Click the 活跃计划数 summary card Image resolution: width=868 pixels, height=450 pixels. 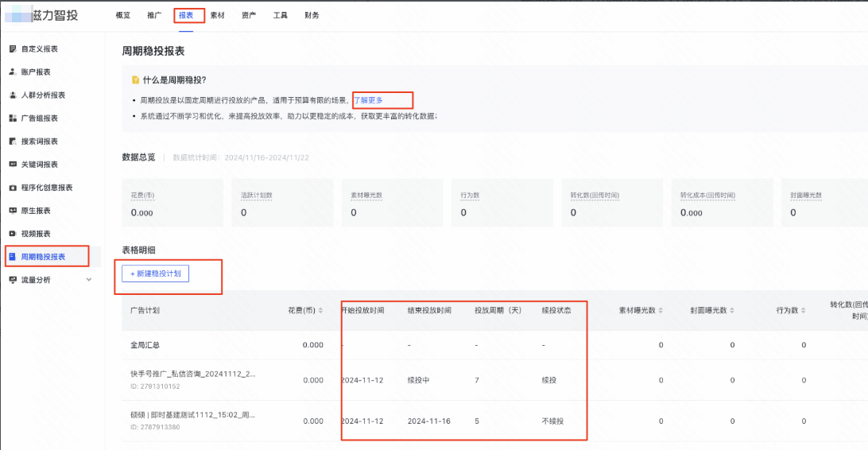click(282, 203)
